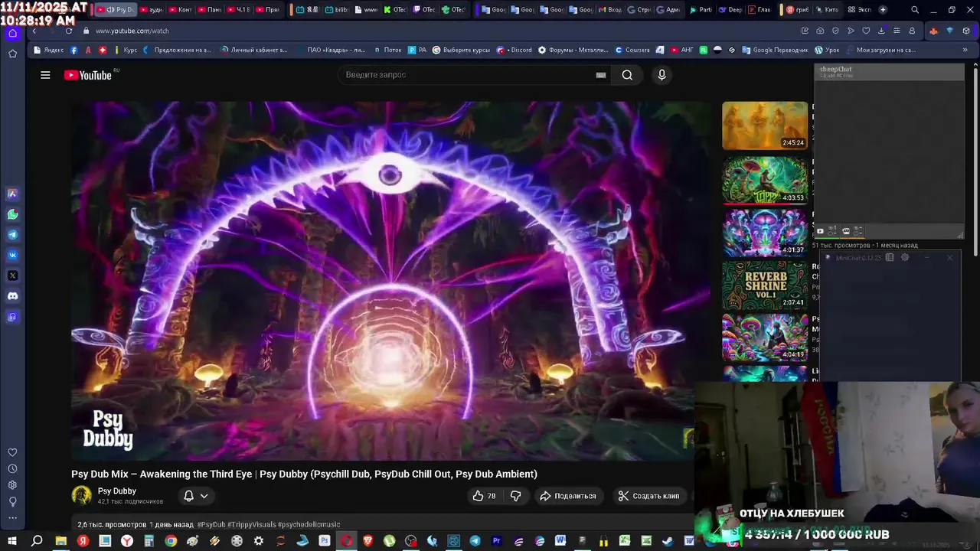Open the Google Переводчик bookmark

774,50
